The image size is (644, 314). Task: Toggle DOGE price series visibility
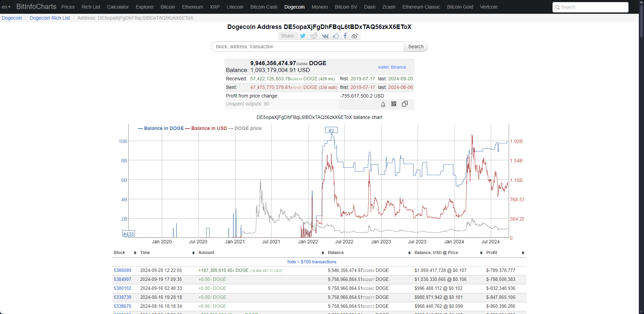(x=248, y=128)
